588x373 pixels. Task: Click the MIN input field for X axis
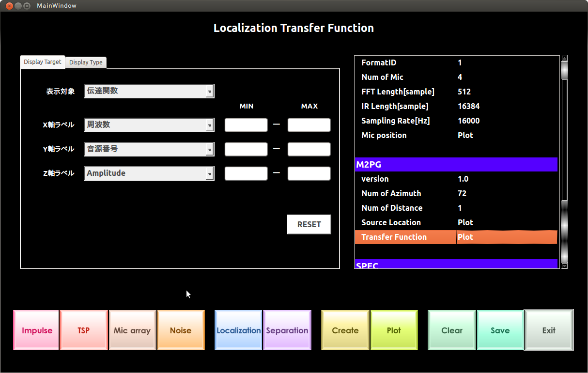246,125
